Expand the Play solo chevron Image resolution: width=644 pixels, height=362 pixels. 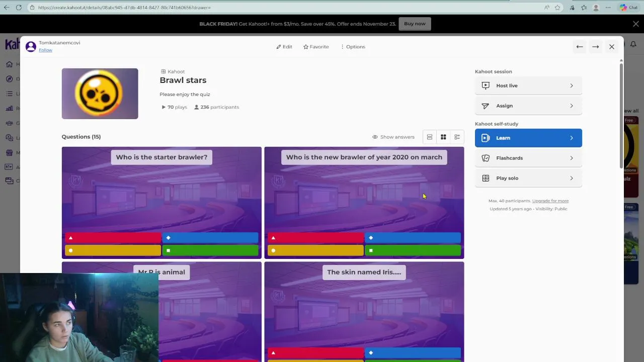tap(572, 178)
